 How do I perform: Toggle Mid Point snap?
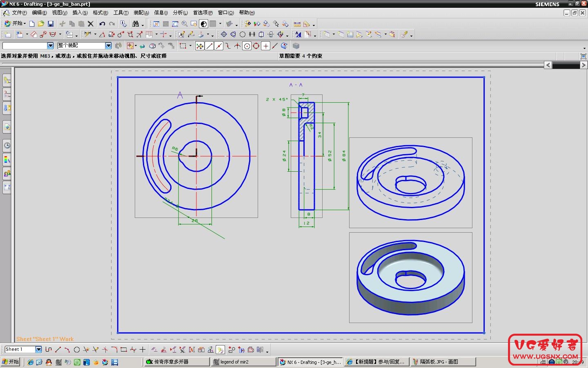click(x=219, y=46)
